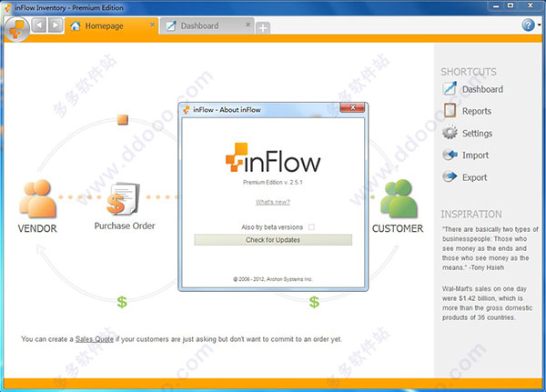This screenshot has height=392, width=546.
Task: Click the orange Vendor people icon
Action: [37, 198]
